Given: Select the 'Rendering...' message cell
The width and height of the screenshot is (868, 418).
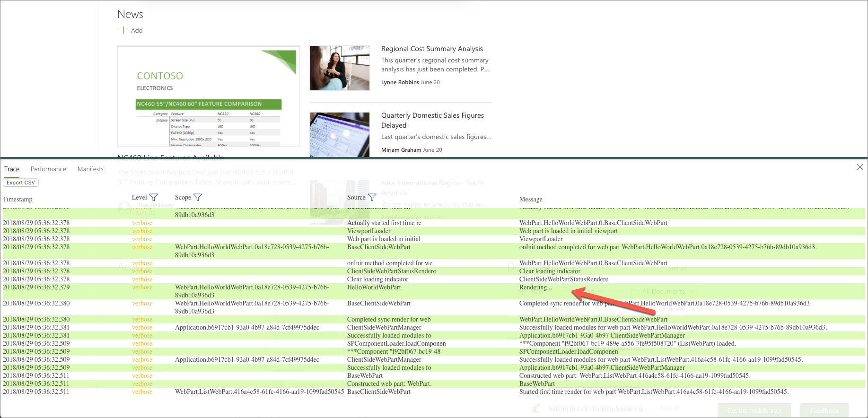Looking at the screenshot, I should (x=535, y=287).
